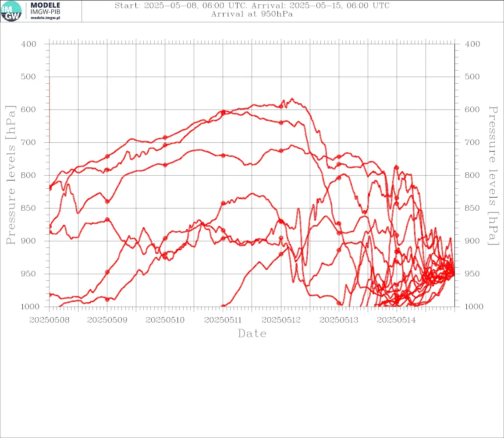Click the 20250509 date label
Viewport: 504px width, 438px height.
[x=107, y=320]
